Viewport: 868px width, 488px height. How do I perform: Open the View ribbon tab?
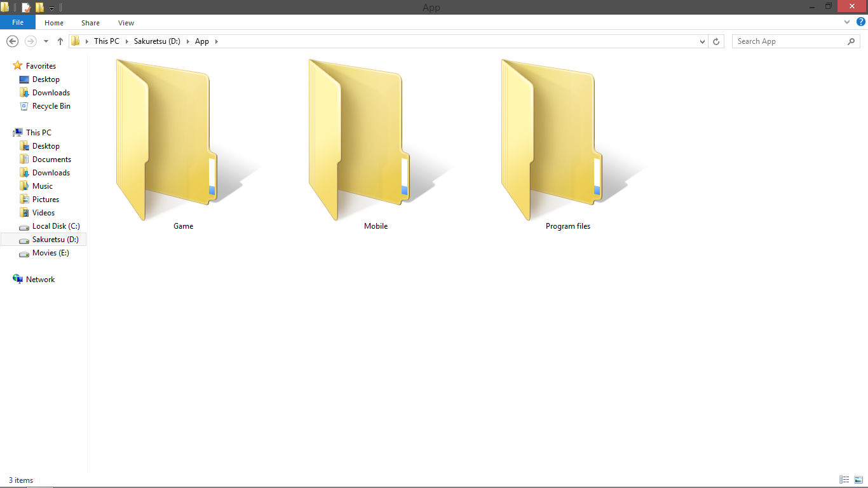click(x=126, y=22)
